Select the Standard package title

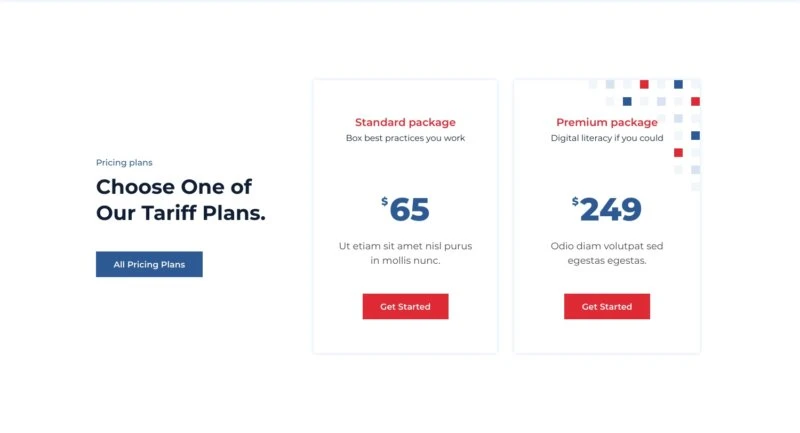coord(405,122)
